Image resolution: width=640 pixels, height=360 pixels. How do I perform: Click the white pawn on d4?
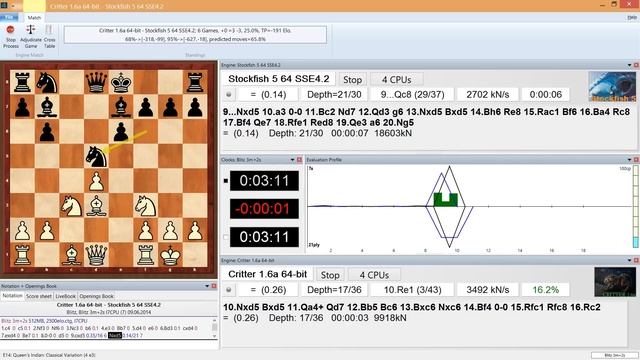[96, 181]
